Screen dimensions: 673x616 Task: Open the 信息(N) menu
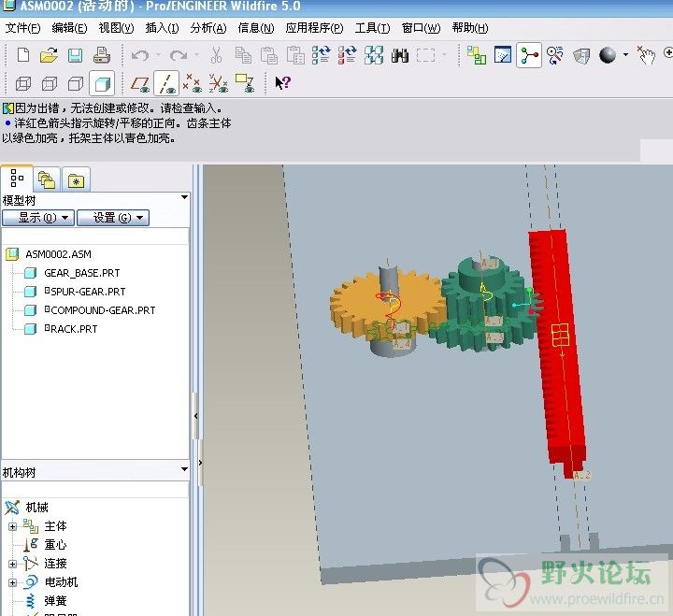tap(256, 28)
